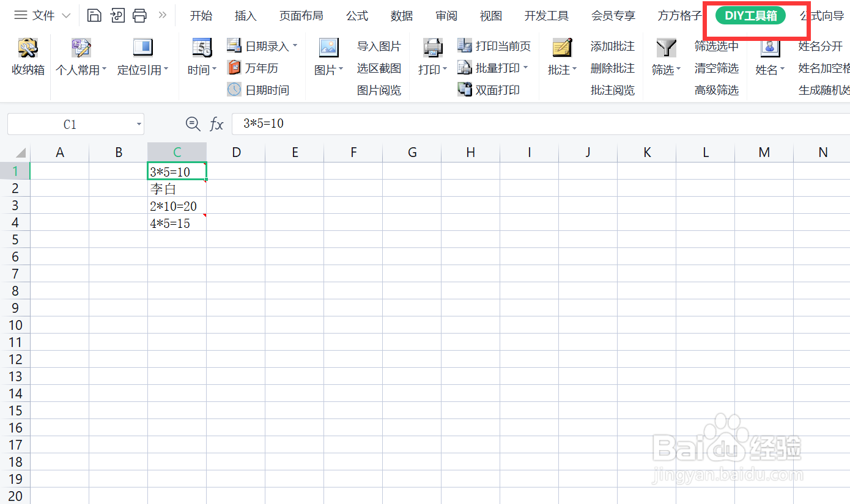Click the 个人常用 icon
Viewport: 850px width, 504px height.
(81, 48)
